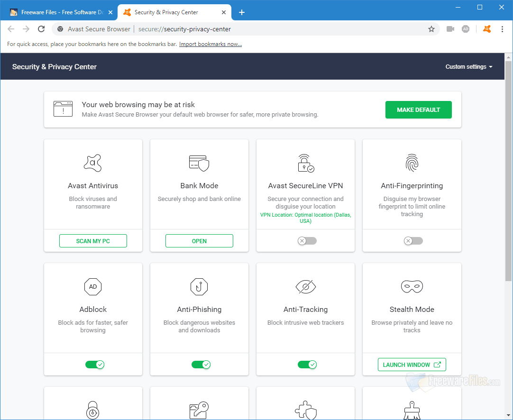
Task: Open the Custom settings dropdown
Action: [468, 66]
